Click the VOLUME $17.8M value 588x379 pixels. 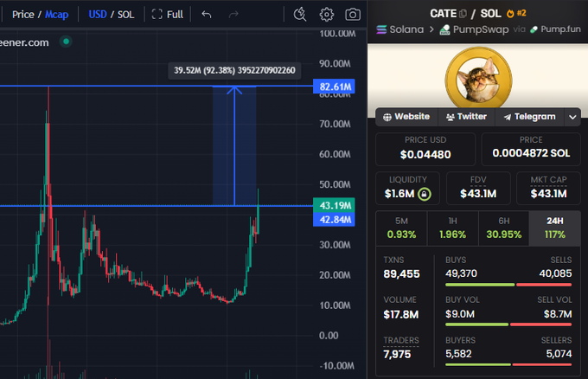pos(401,314)
